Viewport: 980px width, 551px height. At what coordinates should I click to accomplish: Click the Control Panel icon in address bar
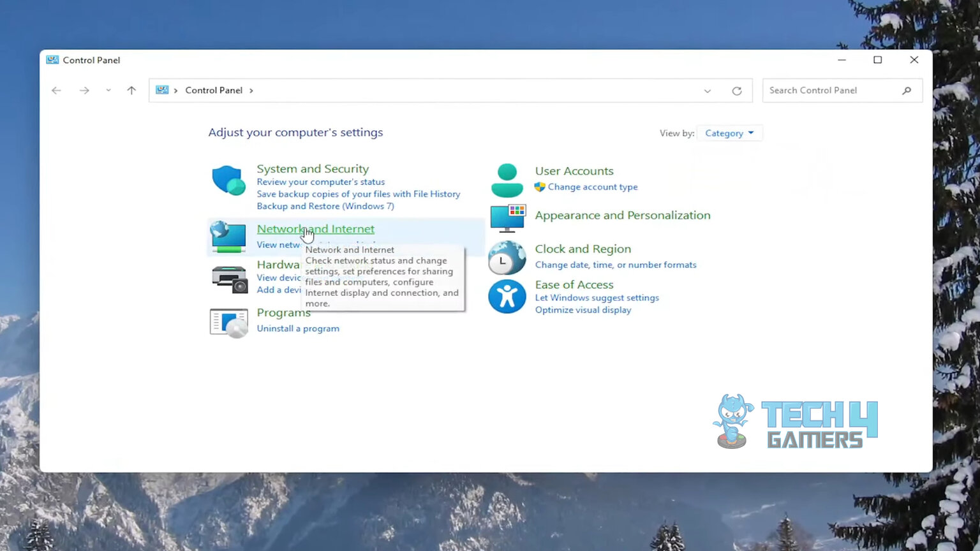[162, 90]
